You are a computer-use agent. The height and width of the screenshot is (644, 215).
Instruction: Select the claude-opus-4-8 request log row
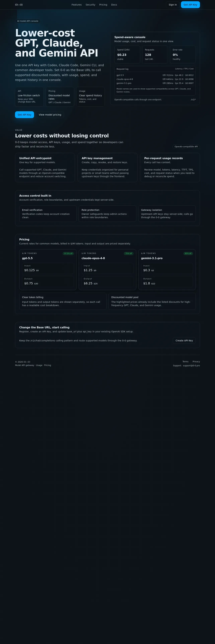155,79
